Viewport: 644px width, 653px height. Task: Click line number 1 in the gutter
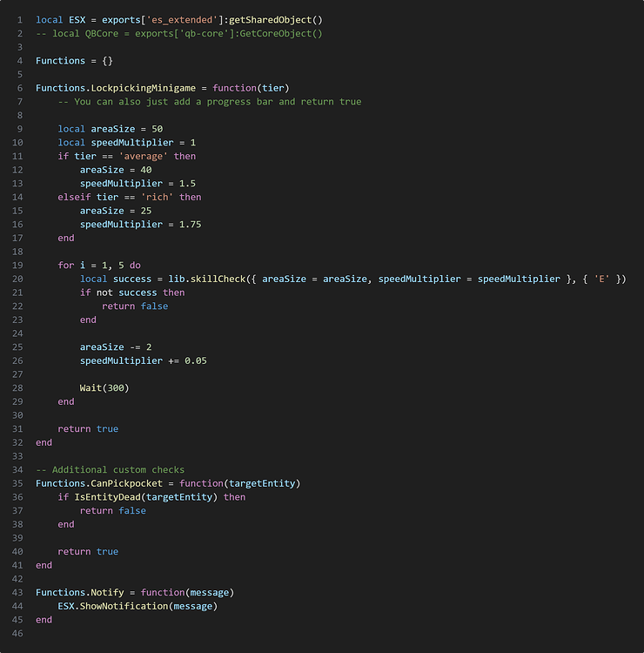(20, 20)
